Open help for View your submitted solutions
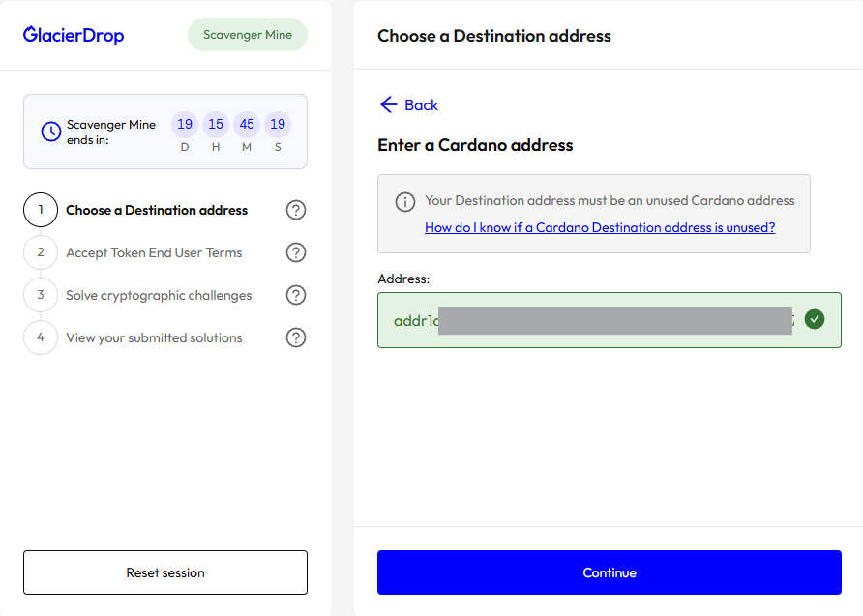The image size is (863, 616). coord(296,337)
